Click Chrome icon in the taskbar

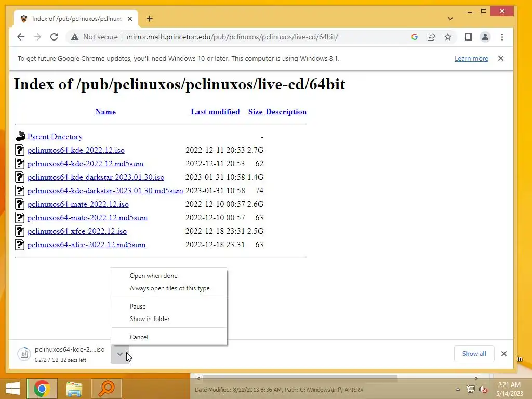coord(42,389)
